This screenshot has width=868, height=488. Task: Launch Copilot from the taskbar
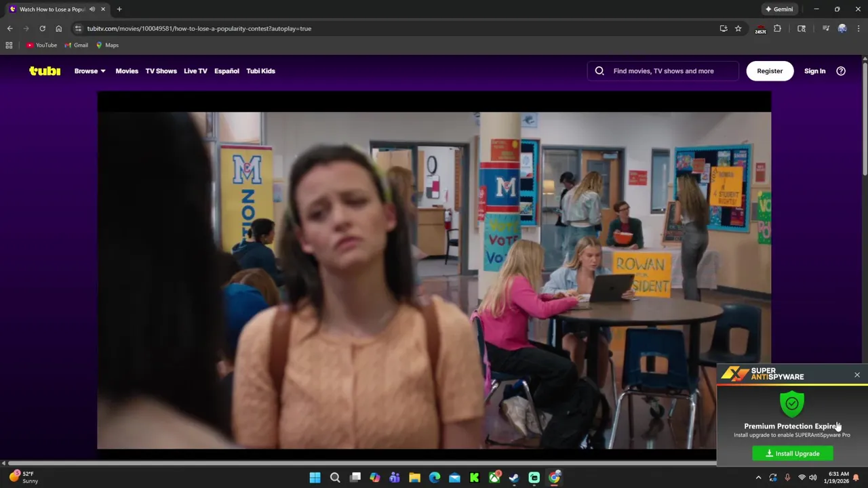point(375,478)
